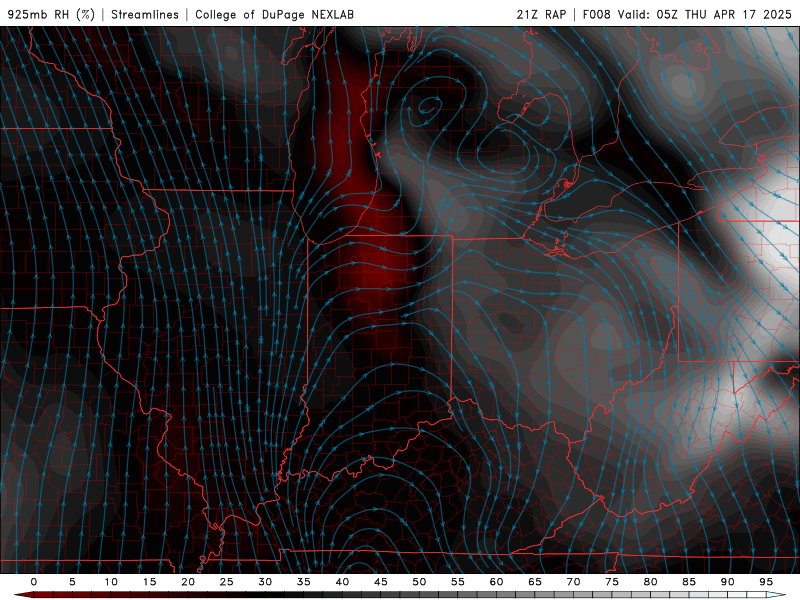Click the legend value "30"
Image resolution: width=800 pixels, height=600 pixels.
click(x=265, y=582)
